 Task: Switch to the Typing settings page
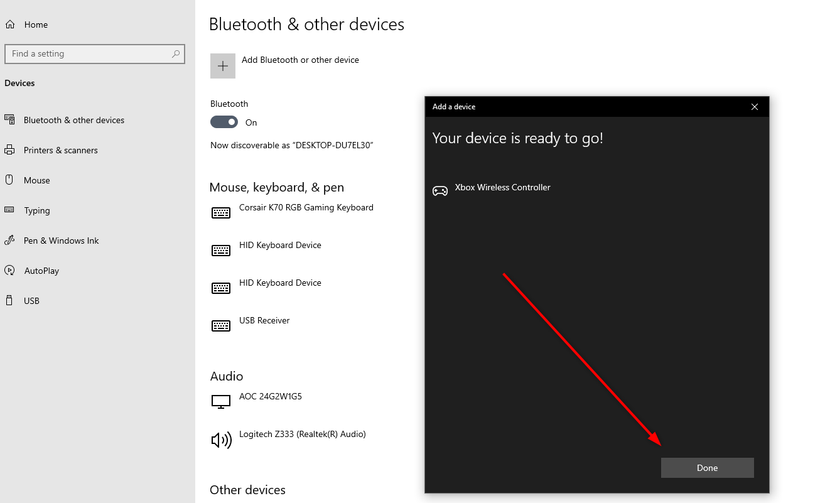point(37,210)
